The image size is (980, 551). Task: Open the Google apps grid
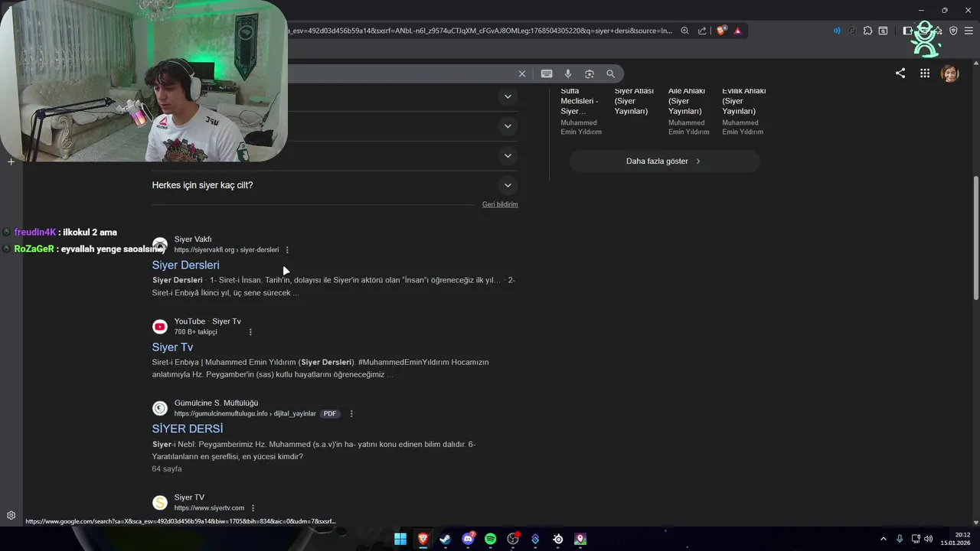[x=925, y=73]
